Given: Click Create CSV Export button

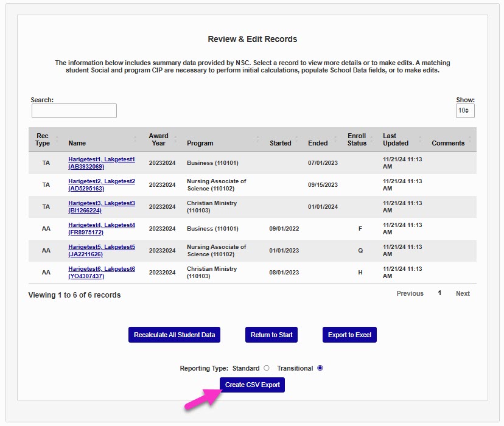Looking at the screenshot, I should point(252,385).
